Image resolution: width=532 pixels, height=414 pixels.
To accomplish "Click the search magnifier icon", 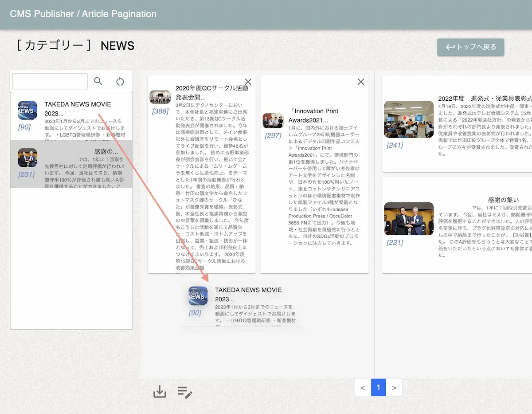I will (98, 81).
